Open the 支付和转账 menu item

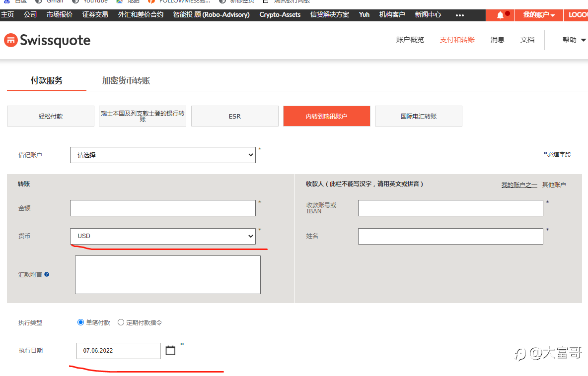tap(457, 40)
